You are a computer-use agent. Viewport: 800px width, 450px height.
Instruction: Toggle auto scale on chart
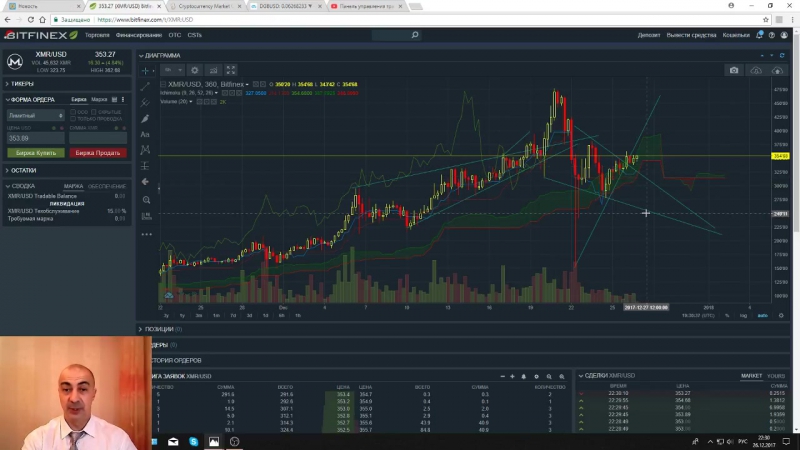(762, 316)
